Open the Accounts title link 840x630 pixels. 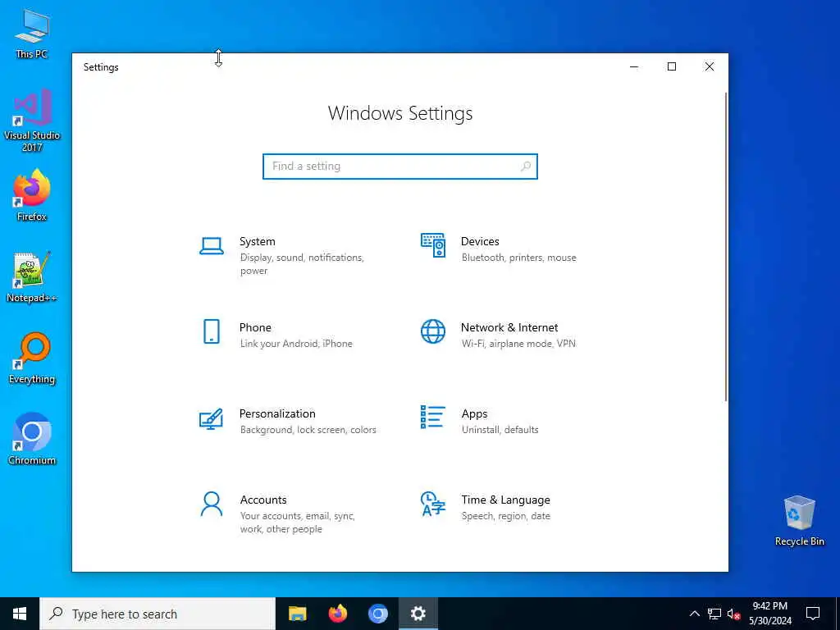click(263, 500)
